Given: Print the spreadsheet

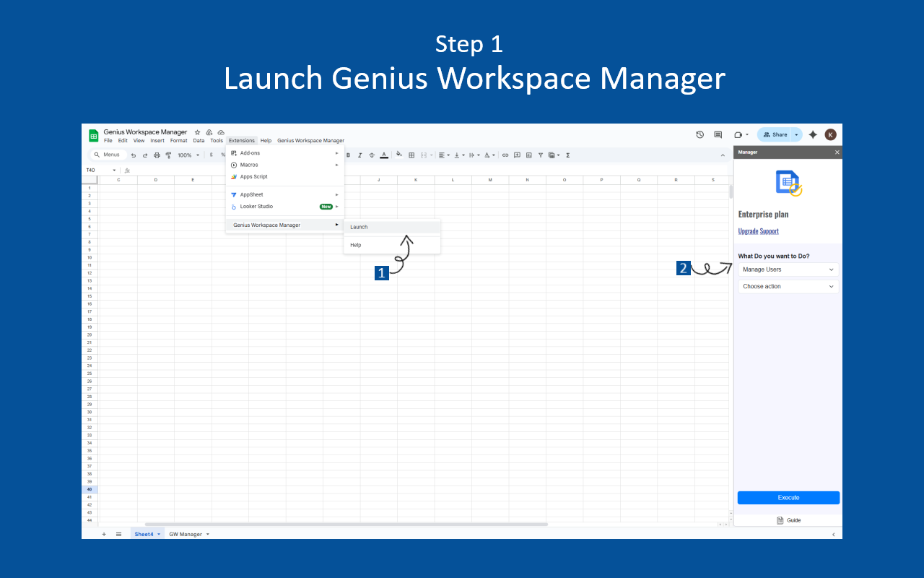Looking at the screenshot, I should 157,155.
